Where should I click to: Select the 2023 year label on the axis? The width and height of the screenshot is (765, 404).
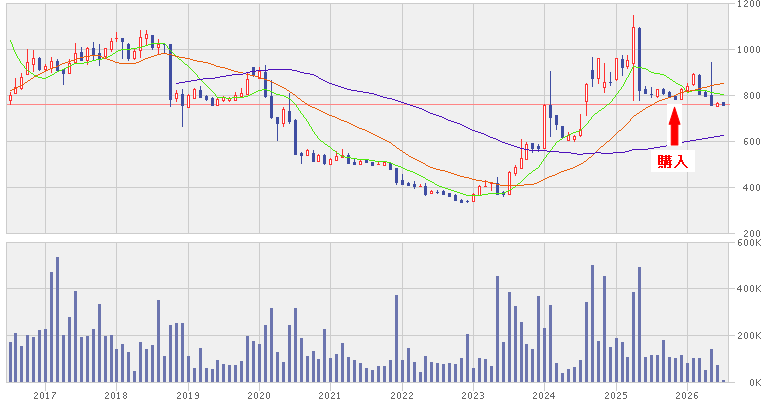tap(473, 395)
